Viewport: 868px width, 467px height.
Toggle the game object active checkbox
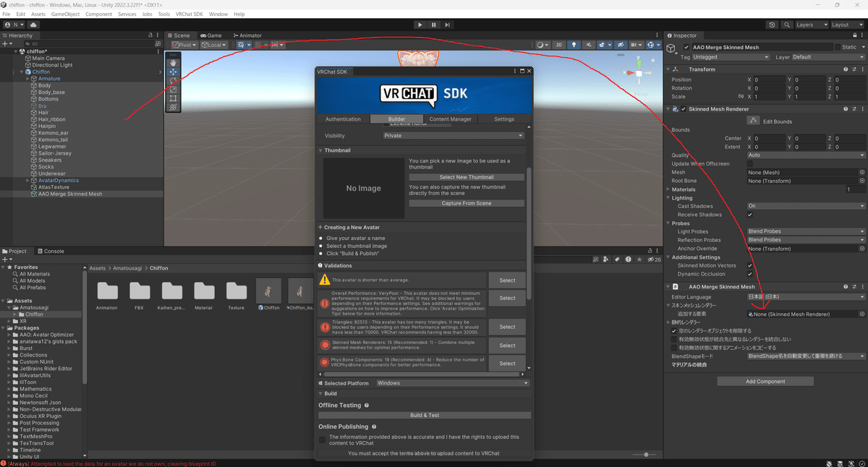click(686, 47)
